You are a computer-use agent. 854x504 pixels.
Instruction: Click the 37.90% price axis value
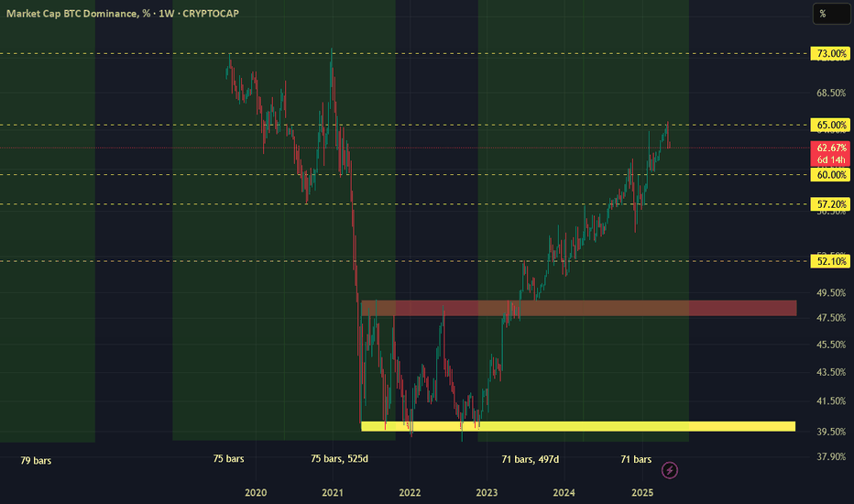point(831,456)
